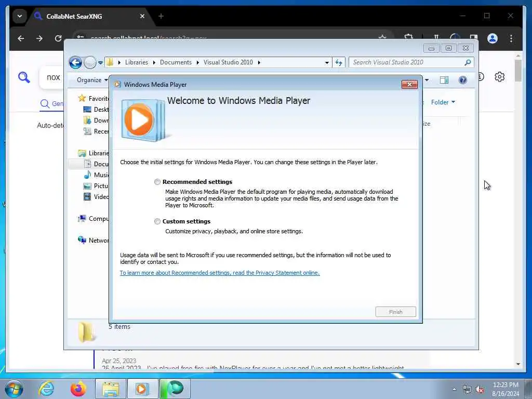Image resolution: width=532 pixels, height=399 pixels.
Task: Click the SearXNG search box containing nox
Action: point(52,77)
